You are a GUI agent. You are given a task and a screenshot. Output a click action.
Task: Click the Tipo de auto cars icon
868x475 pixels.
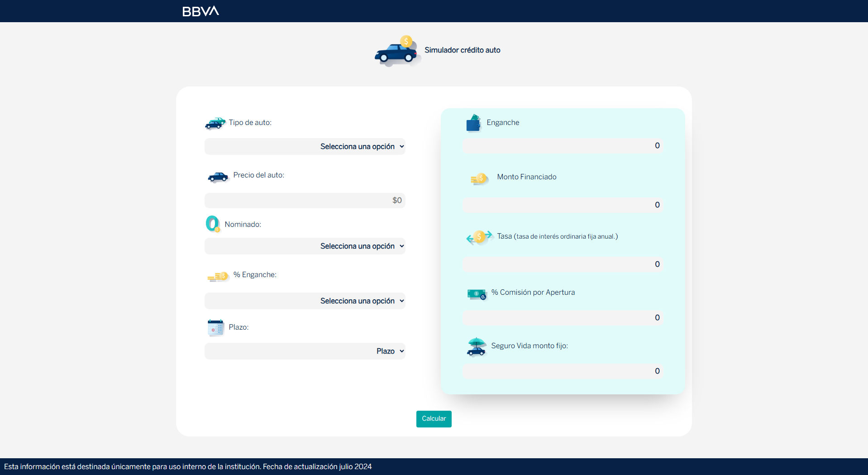(x=215, y=123)
